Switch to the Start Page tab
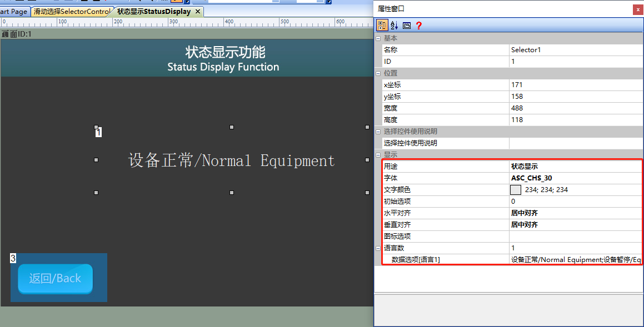The width and height of the screenshot is (644, 327). point(14,12)
